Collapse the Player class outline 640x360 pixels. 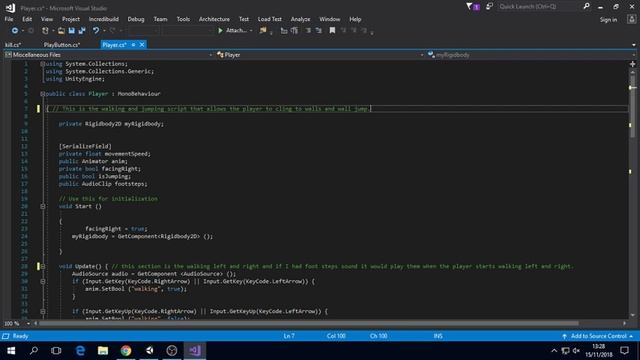[42, 94]
